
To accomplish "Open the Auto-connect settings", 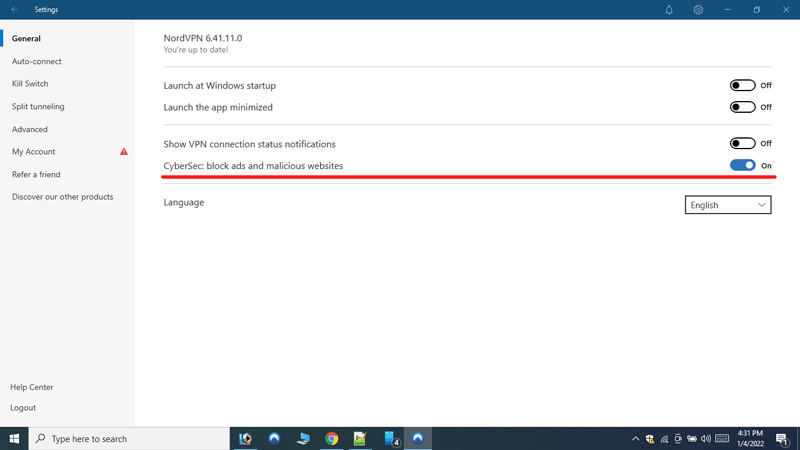I will click(37, 61).
